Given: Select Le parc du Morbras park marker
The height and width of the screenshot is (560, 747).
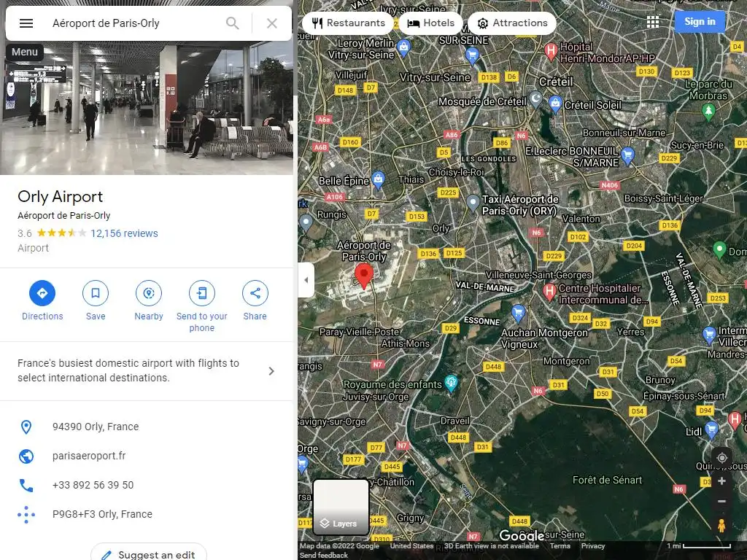Looking at the screenshot, I should coord(708,112).
